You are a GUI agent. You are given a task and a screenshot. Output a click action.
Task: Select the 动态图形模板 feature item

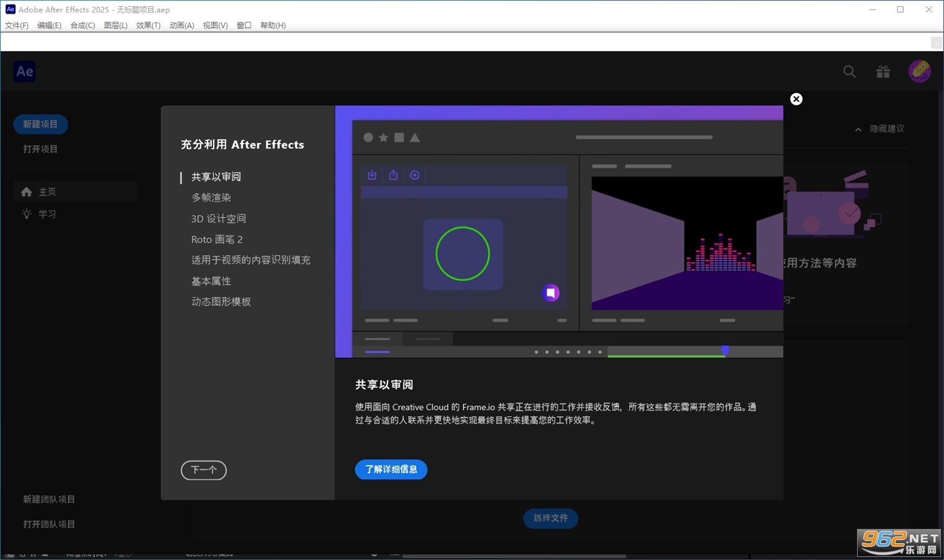point(221,302)
